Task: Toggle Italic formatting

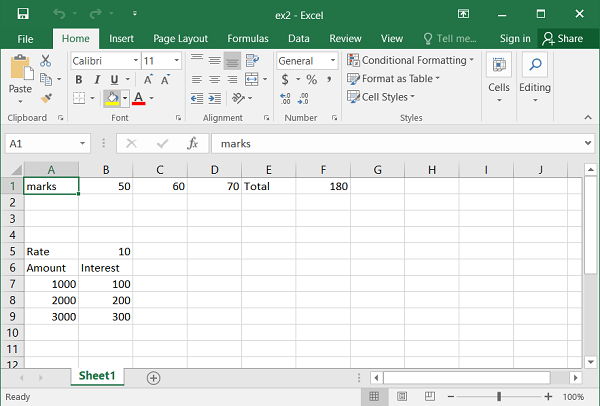Action: pos(96,80)
